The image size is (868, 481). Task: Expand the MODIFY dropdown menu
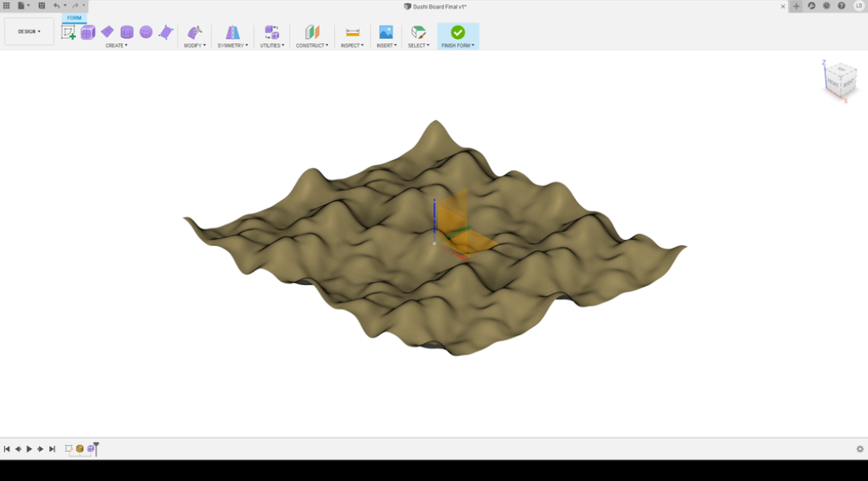(195, 46)
